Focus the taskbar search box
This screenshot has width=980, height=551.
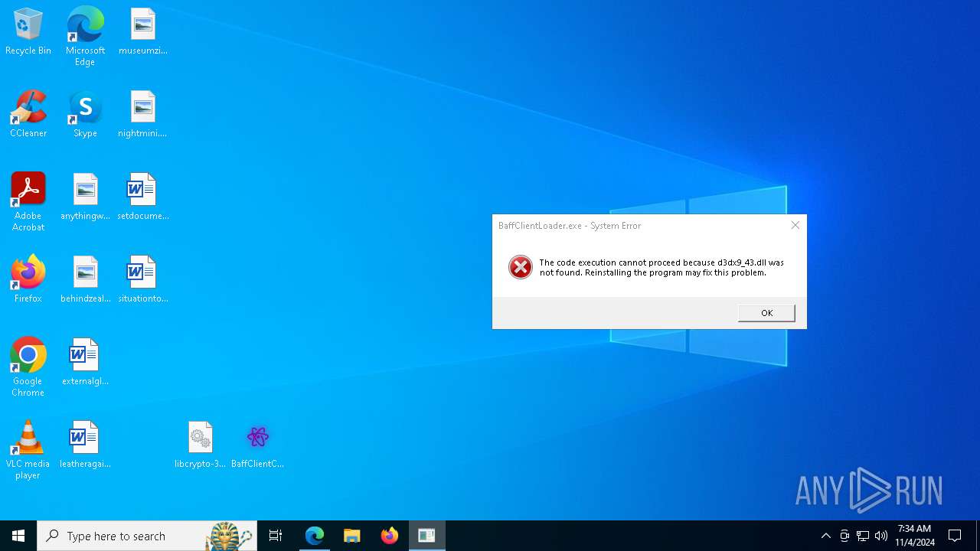(147, 536)
